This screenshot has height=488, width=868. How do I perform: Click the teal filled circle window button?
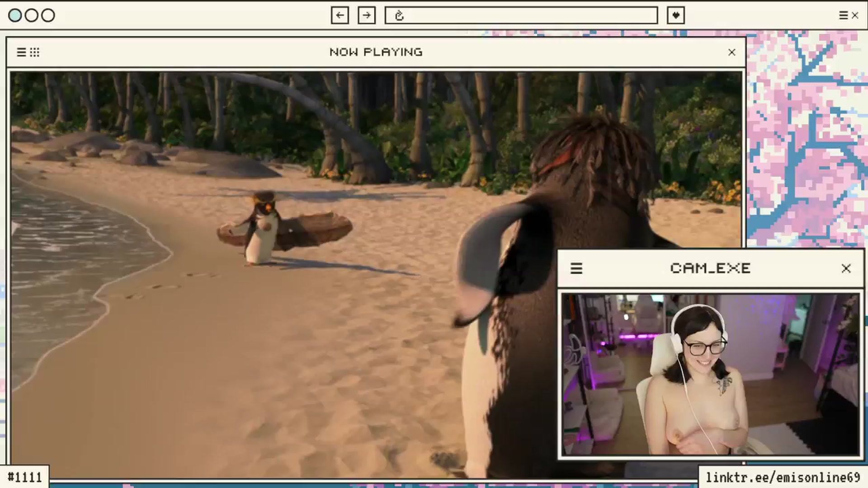15,15
